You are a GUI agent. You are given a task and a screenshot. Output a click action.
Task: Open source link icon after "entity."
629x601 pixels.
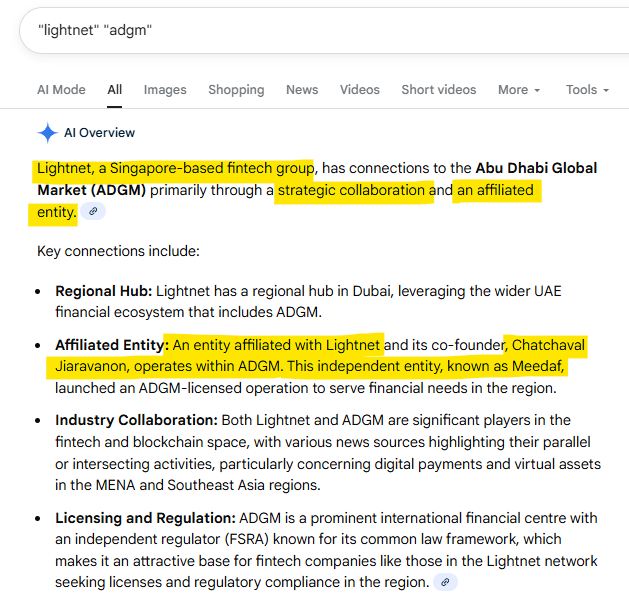pos(93,211)
